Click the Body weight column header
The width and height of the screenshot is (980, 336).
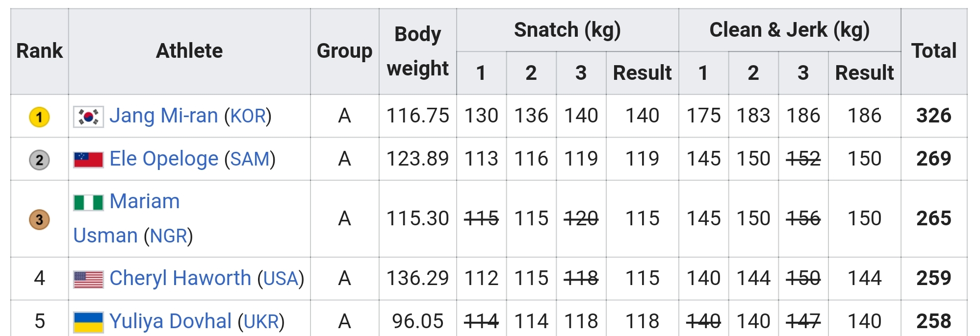pyautogui.click(x=417, y=51)
